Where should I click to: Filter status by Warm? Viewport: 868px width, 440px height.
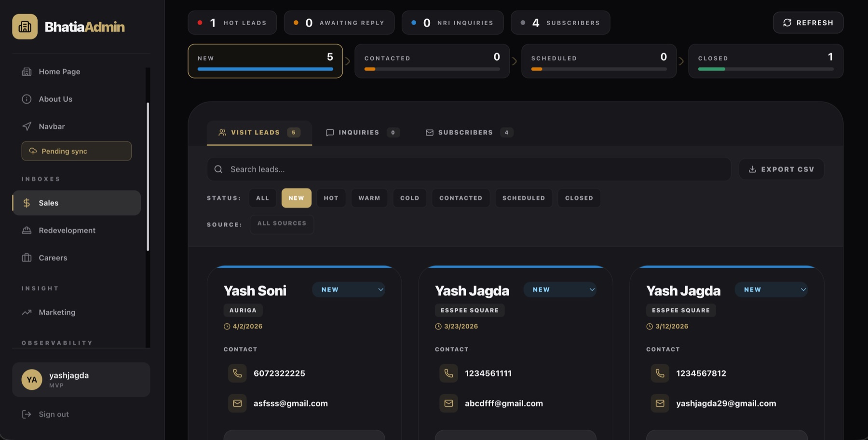(369, 198)
